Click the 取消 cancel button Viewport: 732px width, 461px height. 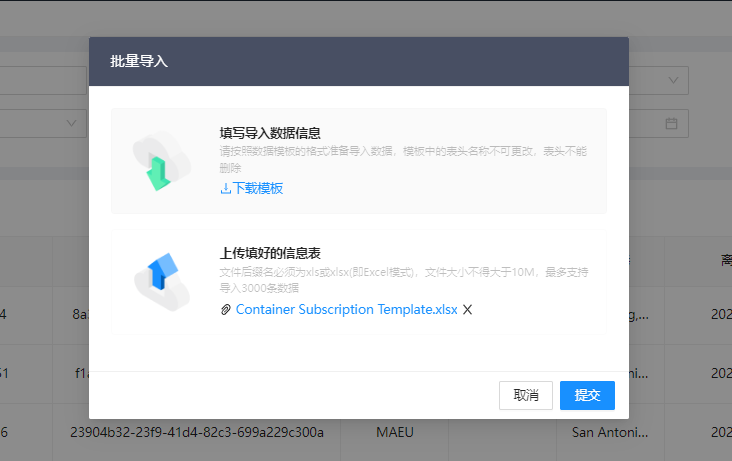[526, 395]
